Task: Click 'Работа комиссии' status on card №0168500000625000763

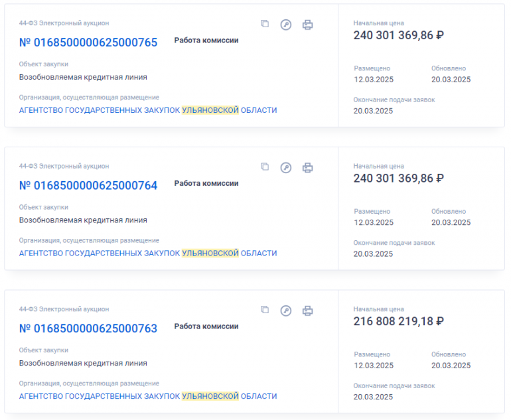Action: (206, 326)
